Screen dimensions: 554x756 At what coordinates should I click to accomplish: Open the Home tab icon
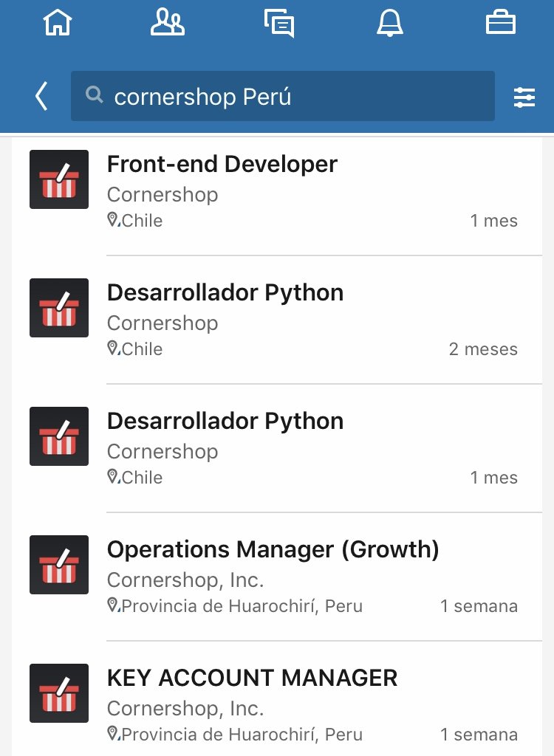[58, 22]
